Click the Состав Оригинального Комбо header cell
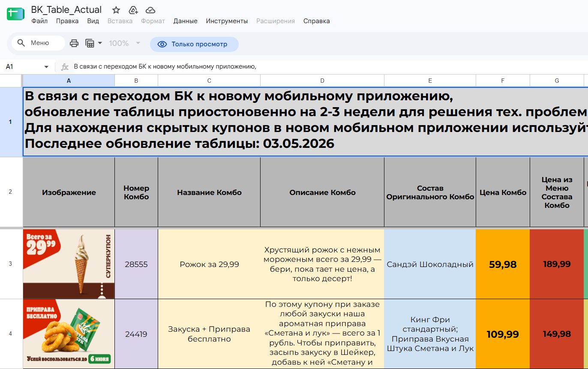588x369 pixels. (430, 192)
